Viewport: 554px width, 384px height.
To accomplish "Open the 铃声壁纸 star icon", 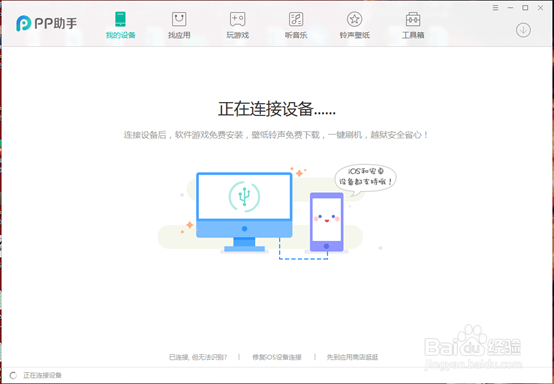I will tap(354, 19).
